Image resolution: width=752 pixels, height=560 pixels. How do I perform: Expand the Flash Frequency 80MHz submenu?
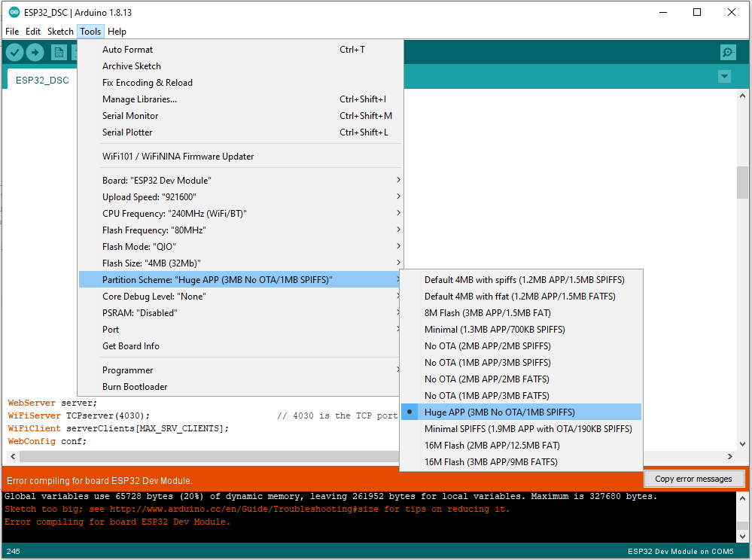(x=240, y=230)
